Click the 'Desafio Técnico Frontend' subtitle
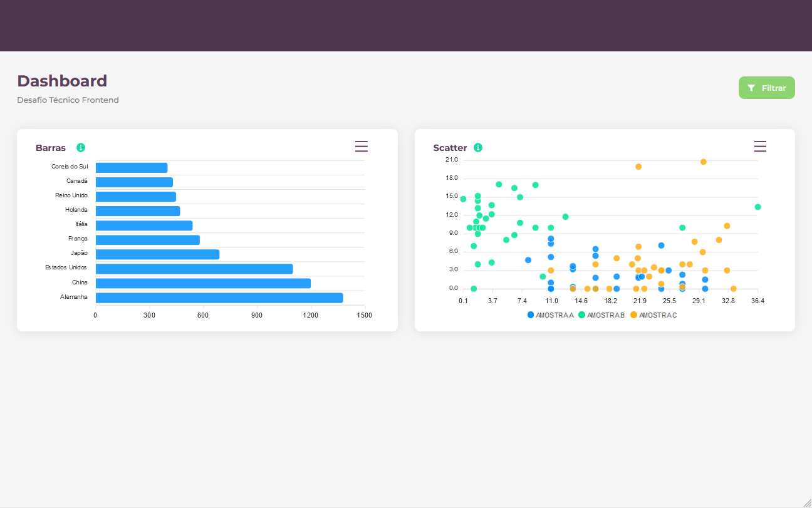The width and height of the screenshot is (812, 508). 68,100
